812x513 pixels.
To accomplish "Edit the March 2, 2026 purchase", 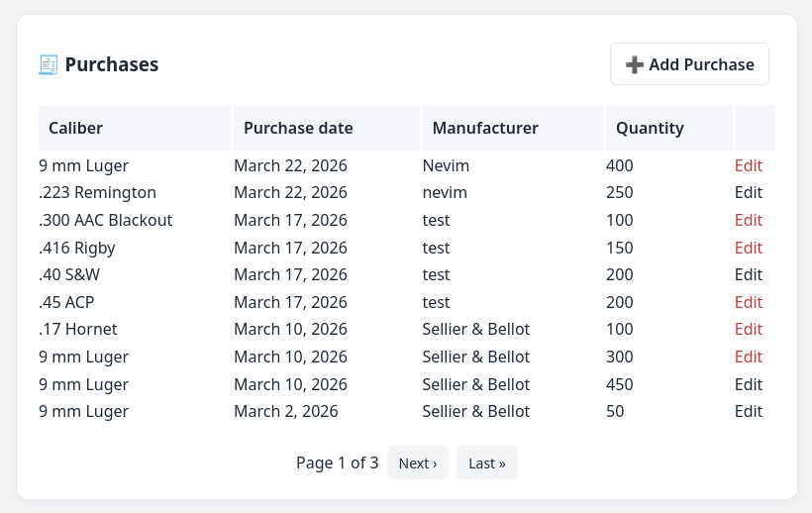I will click(748, 411).
